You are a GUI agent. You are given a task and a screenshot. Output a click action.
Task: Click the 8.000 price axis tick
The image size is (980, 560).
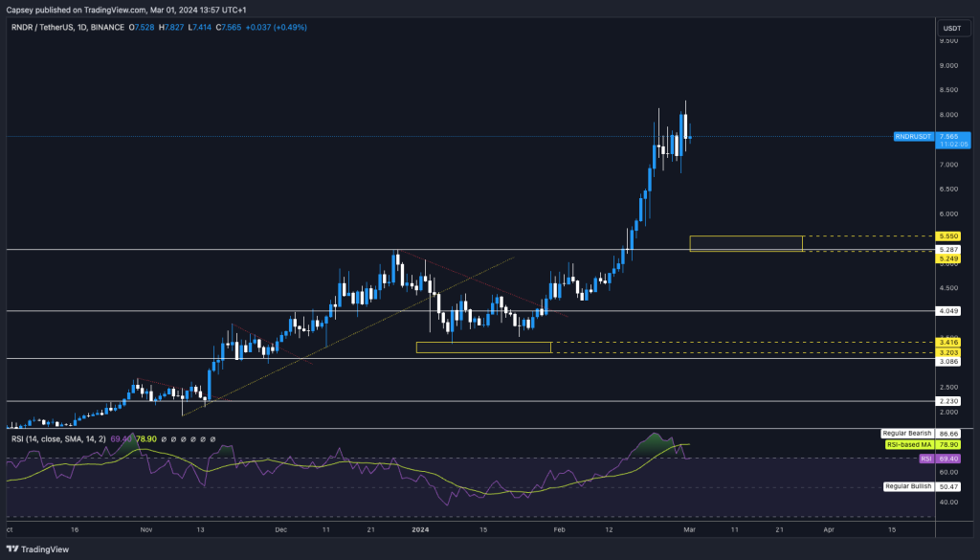[x=948, y=115]
